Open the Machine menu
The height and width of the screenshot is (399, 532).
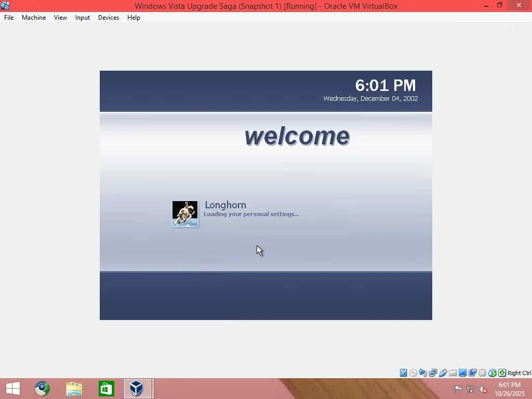[34, 18]
